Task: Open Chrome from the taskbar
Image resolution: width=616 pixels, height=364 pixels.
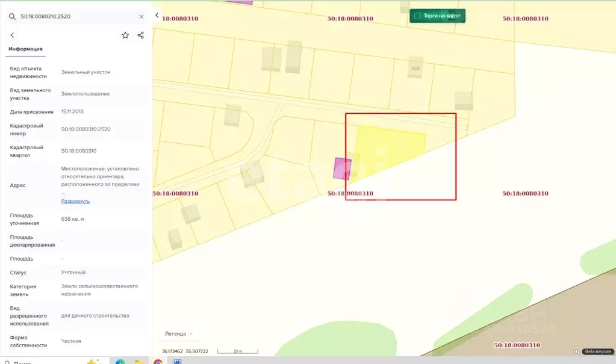Action: [158, 362]
